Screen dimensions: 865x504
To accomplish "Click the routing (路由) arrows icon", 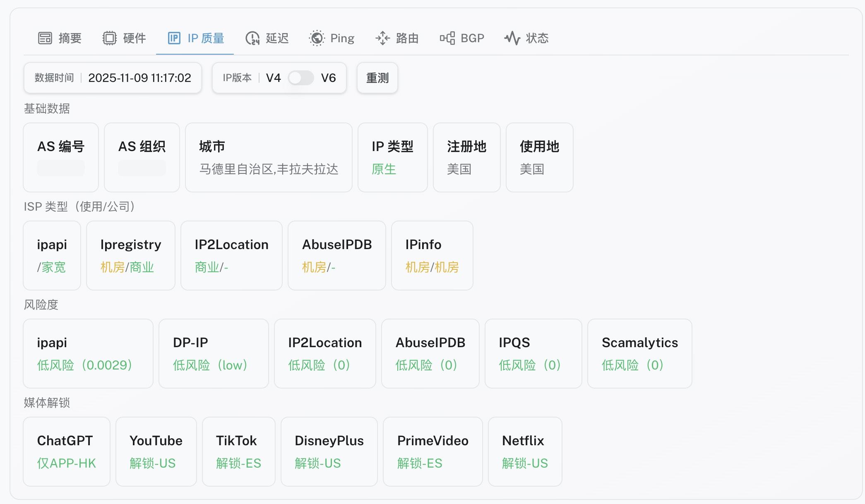I will (x=382, y=38).
